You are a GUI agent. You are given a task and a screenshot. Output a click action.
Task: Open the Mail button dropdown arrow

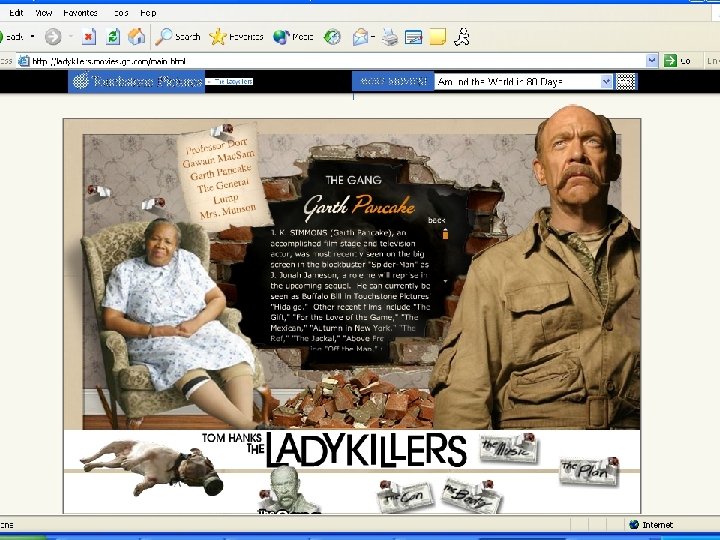[x=373, y=37]
